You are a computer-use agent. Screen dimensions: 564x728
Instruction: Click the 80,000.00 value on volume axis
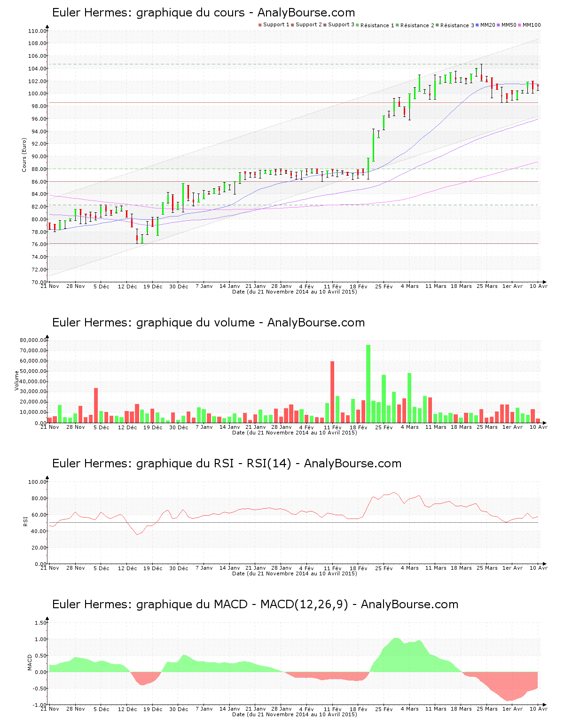33,340
